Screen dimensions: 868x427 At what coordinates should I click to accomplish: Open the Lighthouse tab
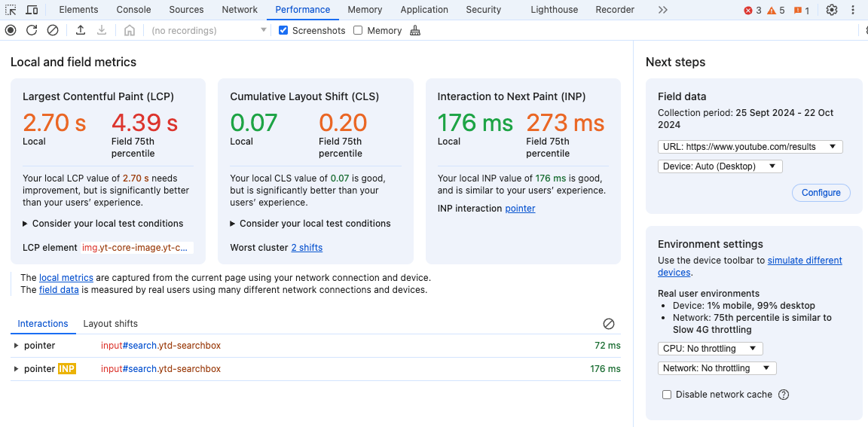[x=554, y=10]
